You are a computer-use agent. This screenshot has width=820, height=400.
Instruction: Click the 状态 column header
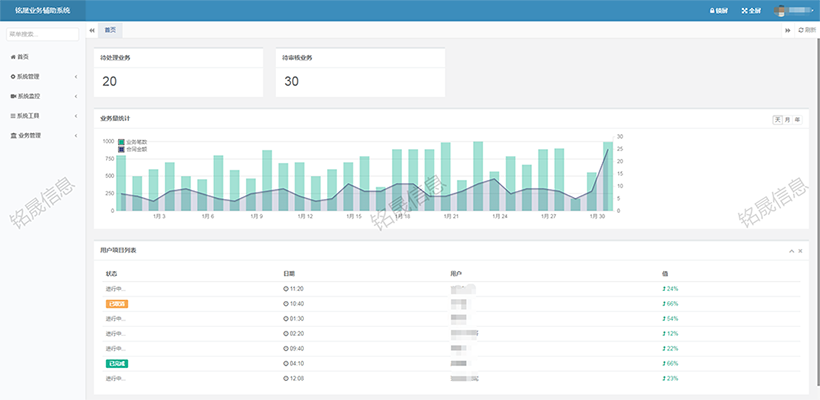pos(111,273)
